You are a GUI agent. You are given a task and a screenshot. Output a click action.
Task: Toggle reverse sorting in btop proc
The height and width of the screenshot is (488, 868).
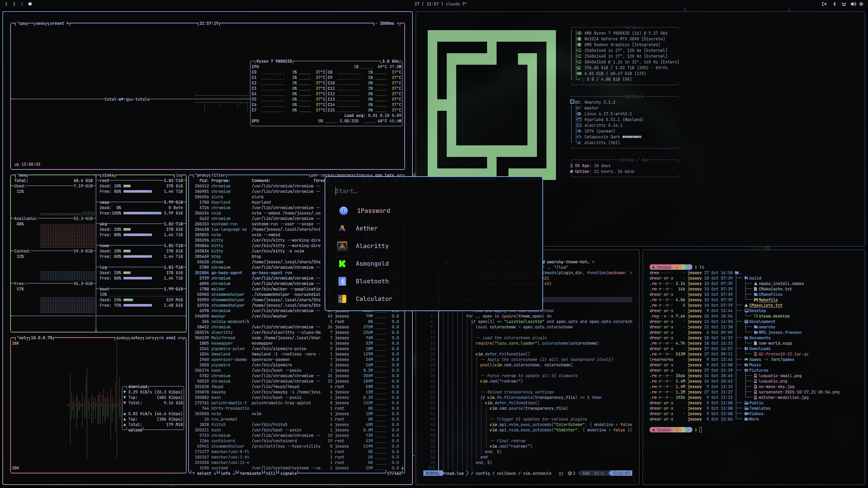tap(343, 175)
